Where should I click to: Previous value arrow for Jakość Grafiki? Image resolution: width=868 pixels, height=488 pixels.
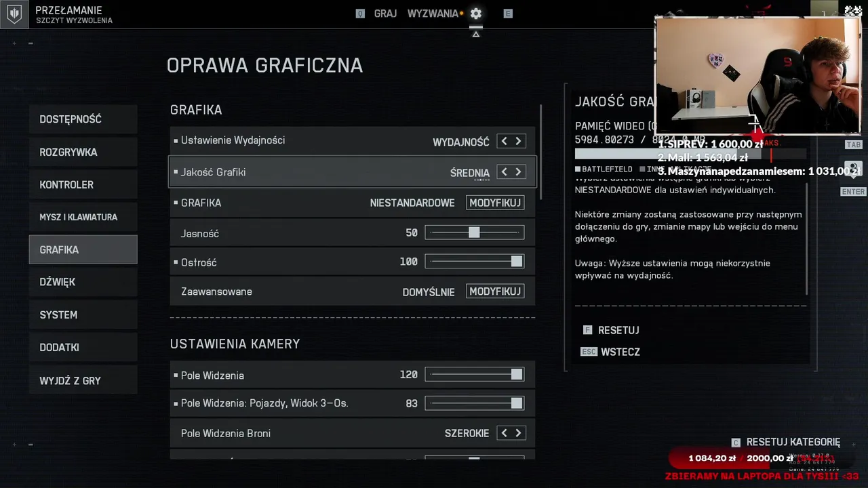(x=504, y=172)
